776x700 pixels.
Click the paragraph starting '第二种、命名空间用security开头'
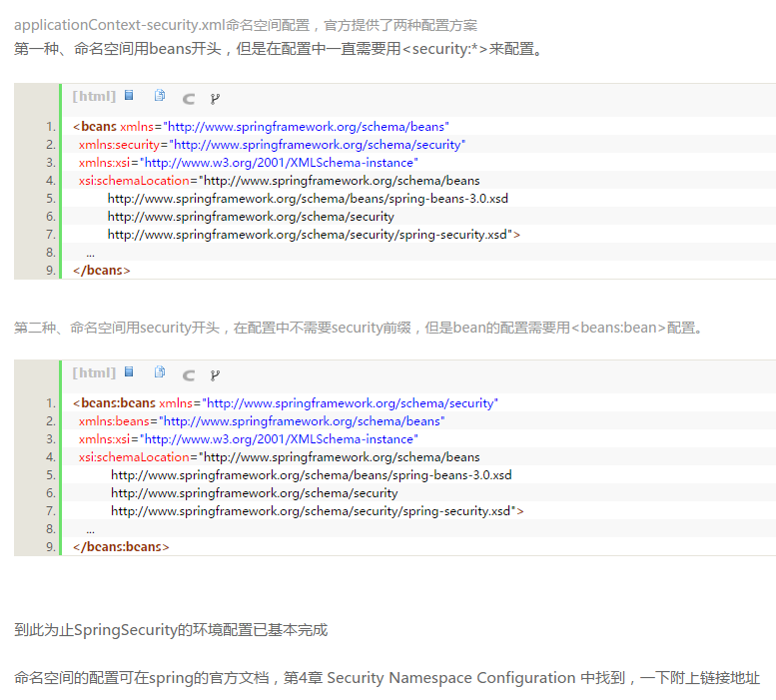click(x=359, y=328)
